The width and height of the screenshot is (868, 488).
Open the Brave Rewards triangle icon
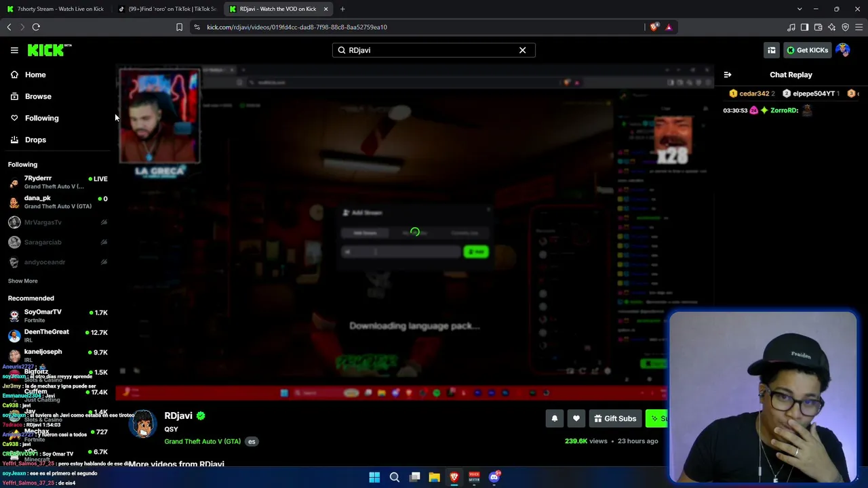tap(669, 27)
